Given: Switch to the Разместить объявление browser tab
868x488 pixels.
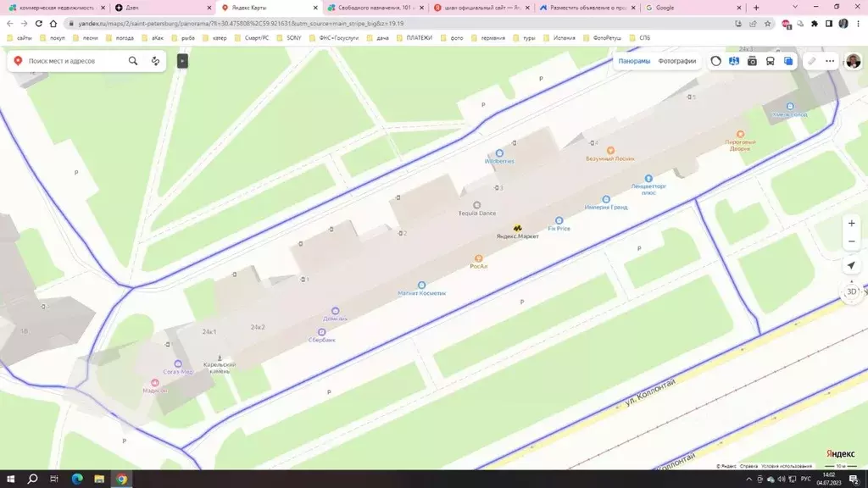Looking at the screenshot, I should click(587, 8).
